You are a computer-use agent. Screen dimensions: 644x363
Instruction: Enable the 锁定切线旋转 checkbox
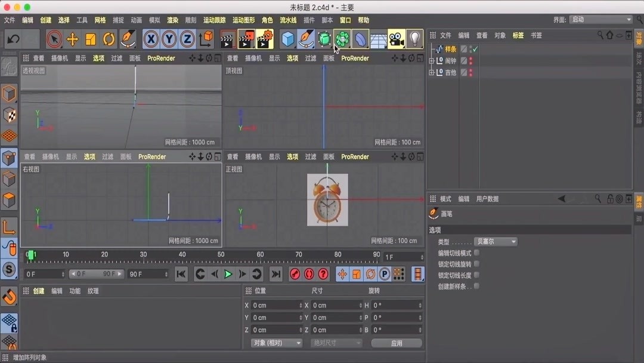[476, 264]
